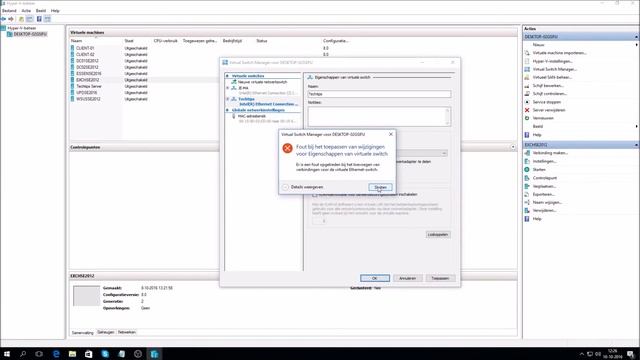The image size is (640, 360).
Task: Click Exporteren icon
Action: (x=527, y=194)
